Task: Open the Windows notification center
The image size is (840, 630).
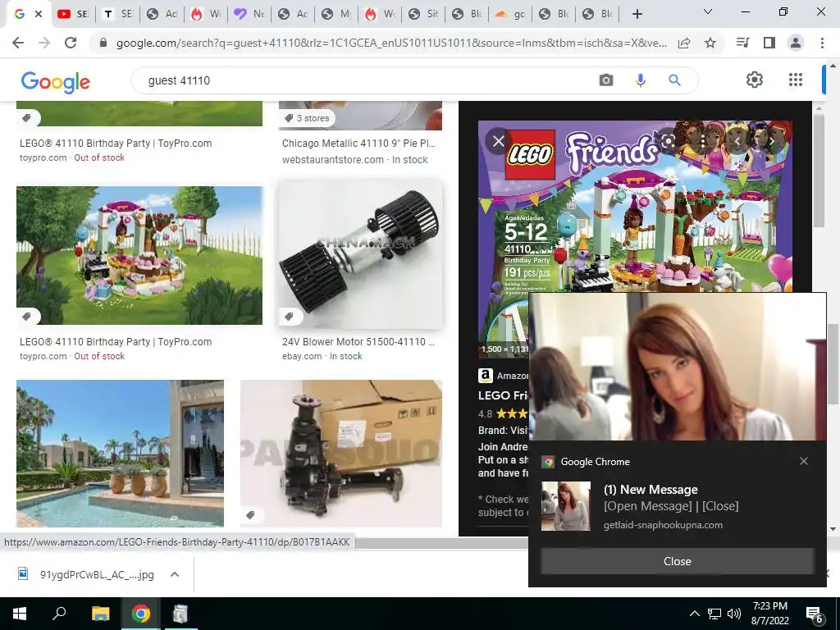Action: (815, 614)
